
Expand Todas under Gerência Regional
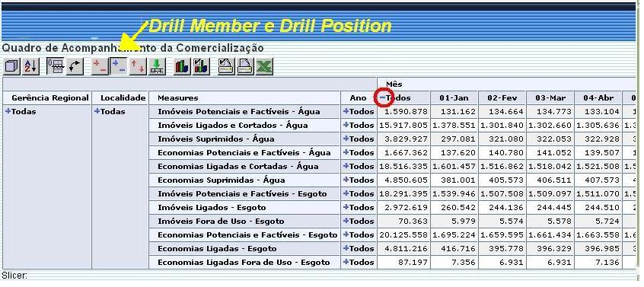coord(8,111)
